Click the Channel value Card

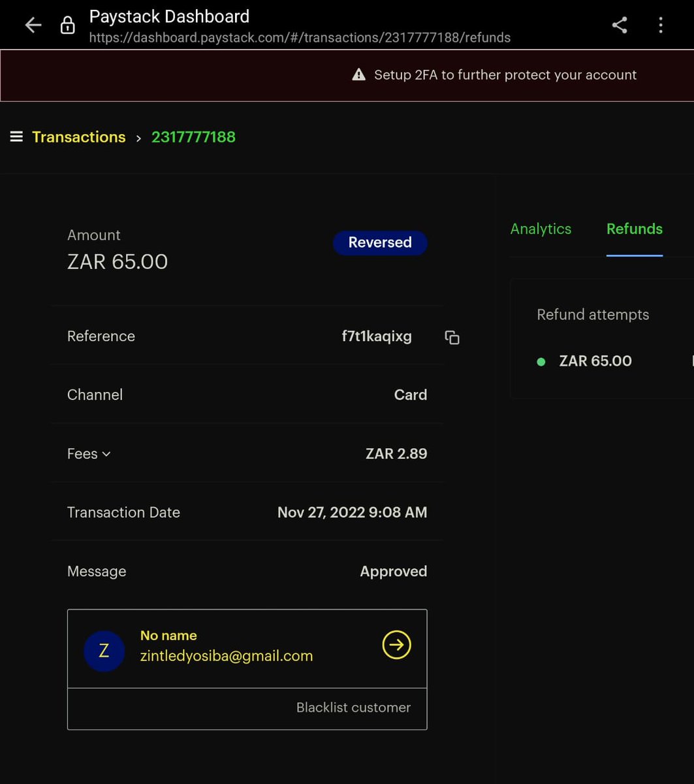[411, 395]
